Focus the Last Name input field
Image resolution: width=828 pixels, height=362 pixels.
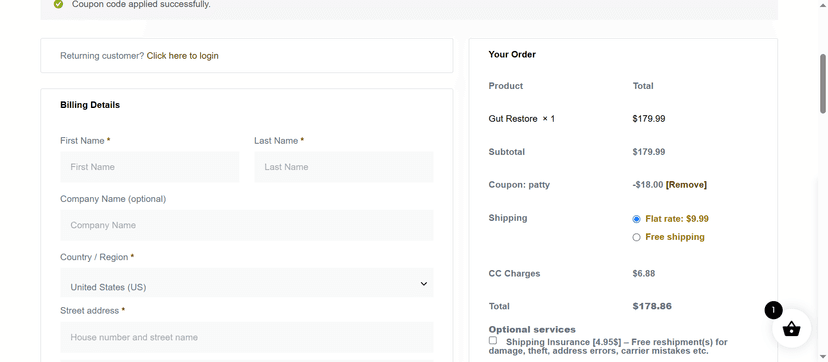344,167
